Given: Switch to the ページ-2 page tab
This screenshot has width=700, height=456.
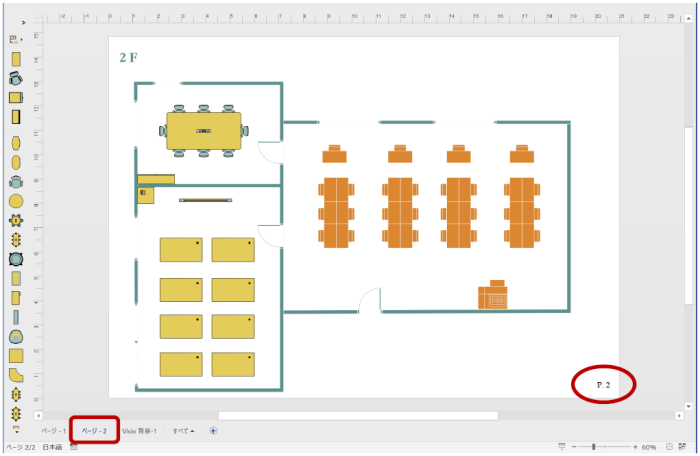Looking at the screenshot, I should [94, 430].
